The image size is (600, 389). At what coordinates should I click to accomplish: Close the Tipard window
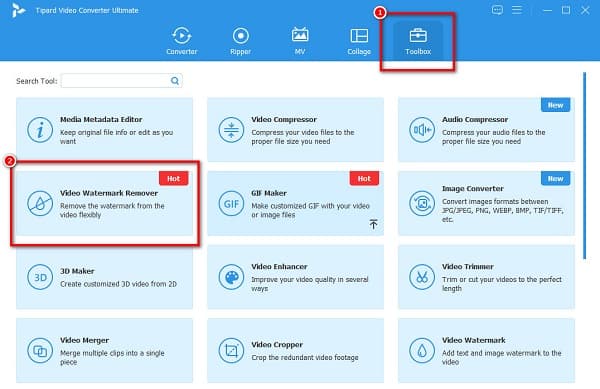[x=585, y=10]
